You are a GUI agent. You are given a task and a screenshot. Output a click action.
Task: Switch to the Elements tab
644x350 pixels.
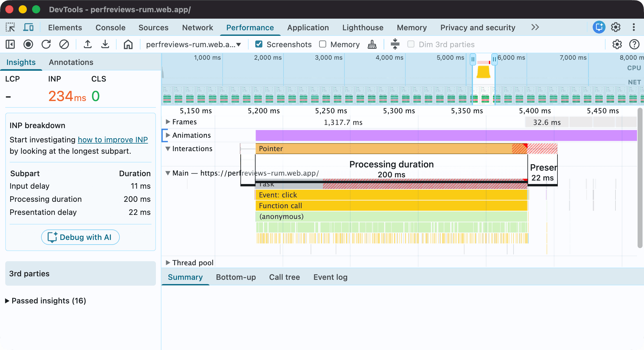(65, 28)
